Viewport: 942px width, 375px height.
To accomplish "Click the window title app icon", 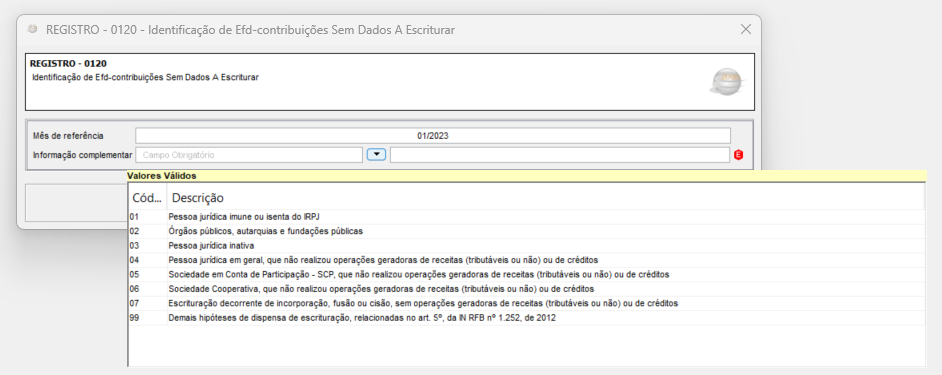I will click(32, 29).
